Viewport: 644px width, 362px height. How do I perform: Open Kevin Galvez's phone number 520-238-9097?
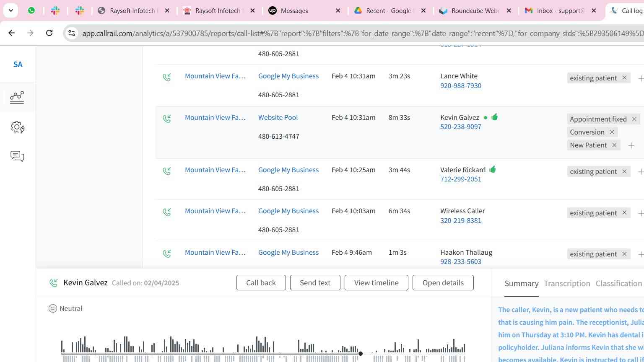pyautogui.click(x=461, y=127)
